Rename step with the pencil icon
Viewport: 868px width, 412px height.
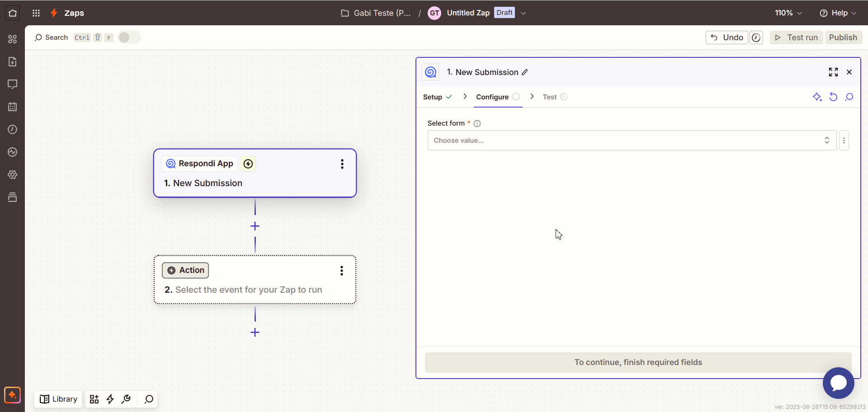(x=525, y=72)
